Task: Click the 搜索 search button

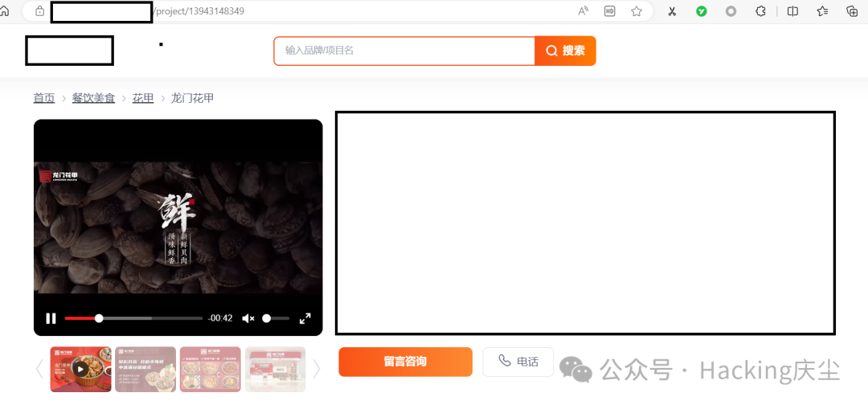Action: (x=565, y=51)
